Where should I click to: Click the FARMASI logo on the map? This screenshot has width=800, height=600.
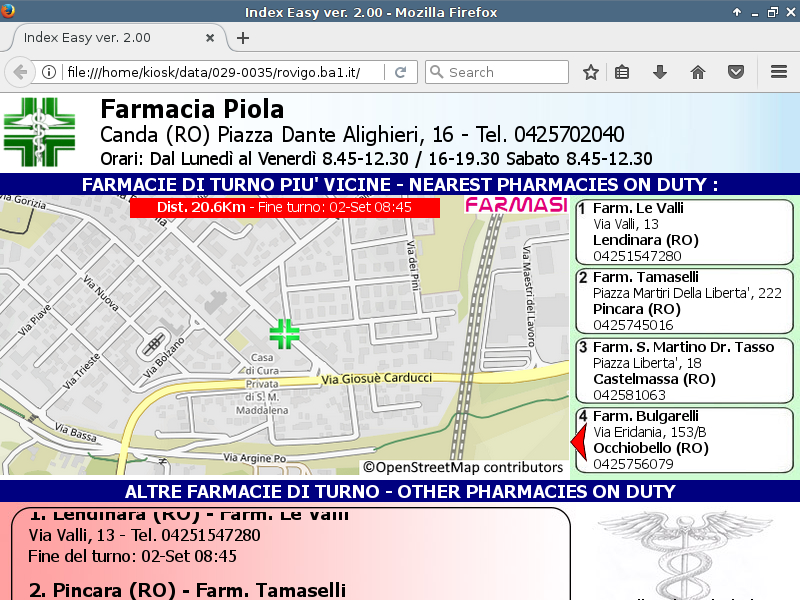[x=516, y=207]
